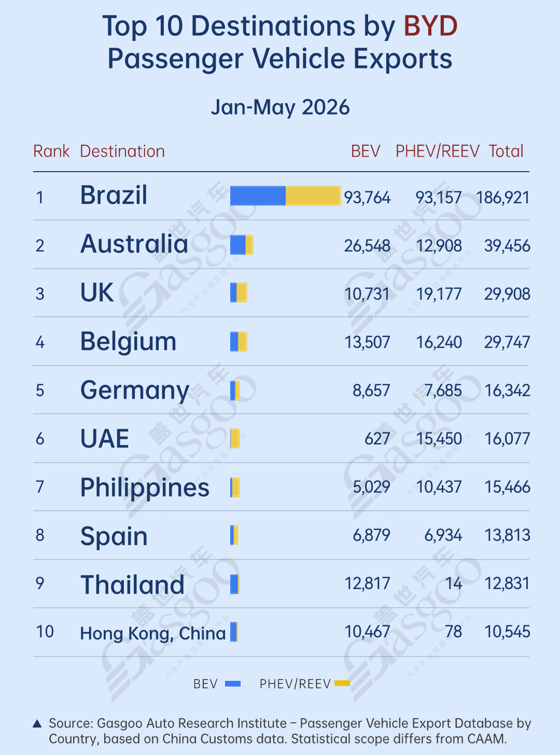Image resolution: width=560 pixels, height=755 pixels.
Task: Click the blue BEV legend swatch
Action: pos(233,683)
